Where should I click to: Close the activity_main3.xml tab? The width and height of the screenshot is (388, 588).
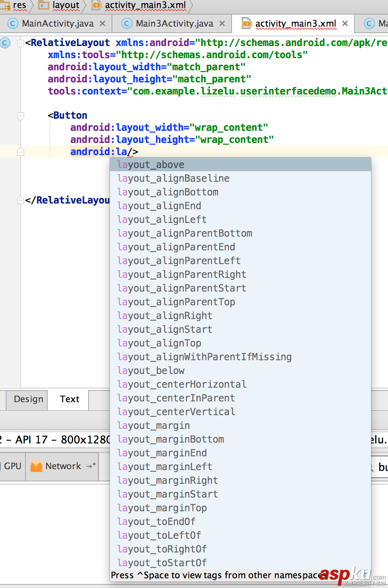tap(345, 24)
